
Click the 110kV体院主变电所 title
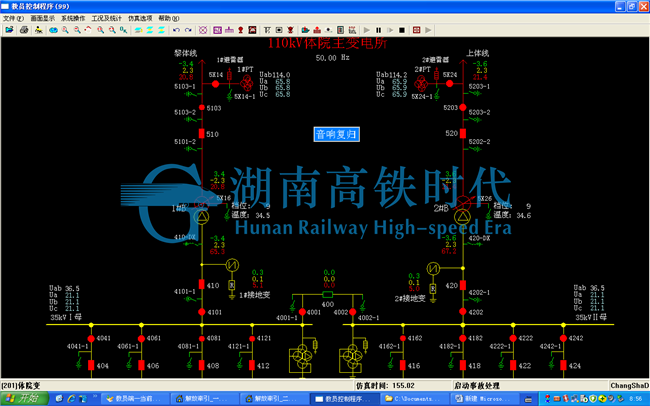327,43
